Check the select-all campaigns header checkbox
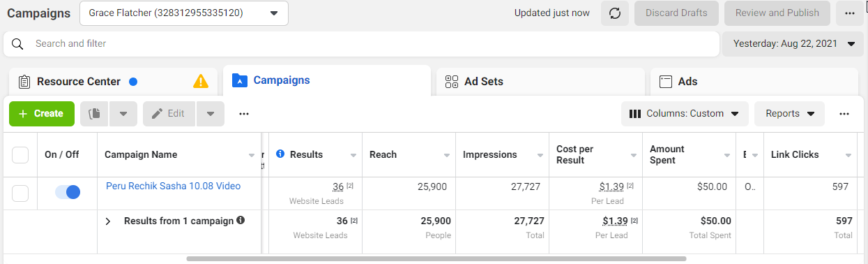The height and width of the screenshot is (264, 868). click(20, 155)
